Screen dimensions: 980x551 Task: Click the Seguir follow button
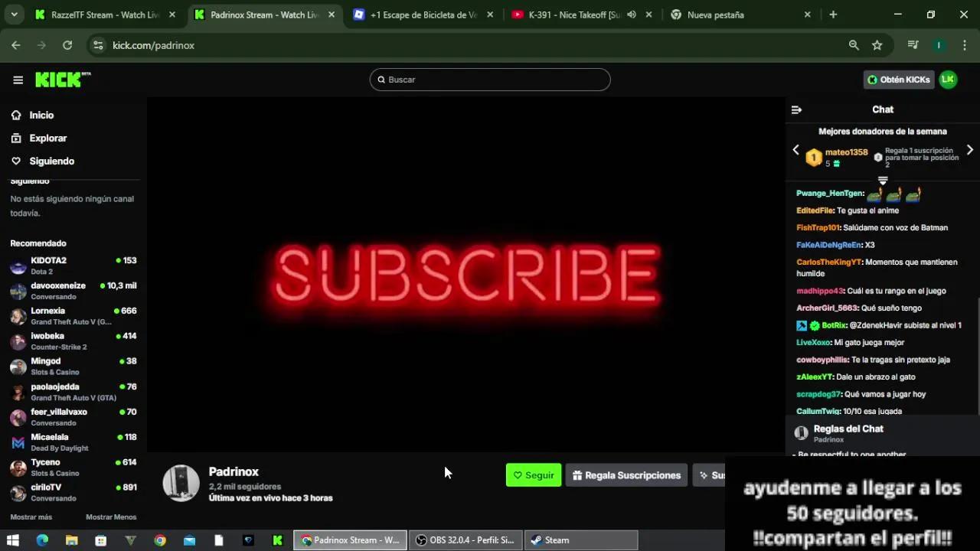coord(534,475)
